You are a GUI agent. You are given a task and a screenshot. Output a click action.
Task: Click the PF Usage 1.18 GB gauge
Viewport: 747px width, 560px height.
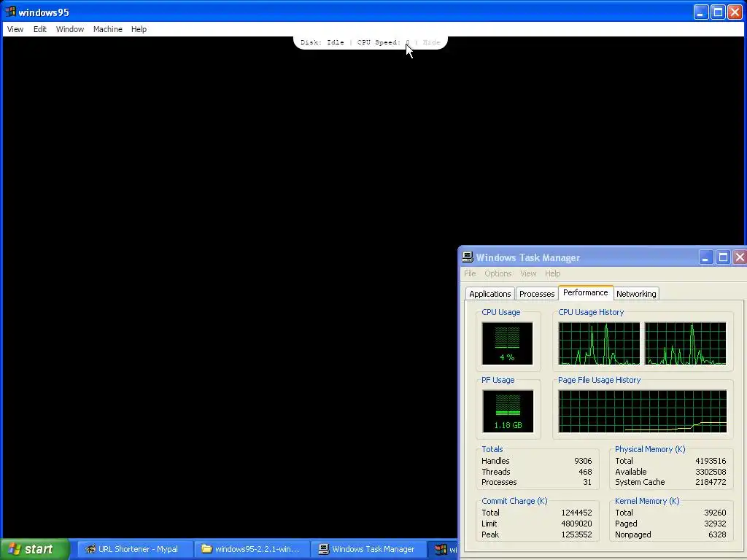point(508,411)
